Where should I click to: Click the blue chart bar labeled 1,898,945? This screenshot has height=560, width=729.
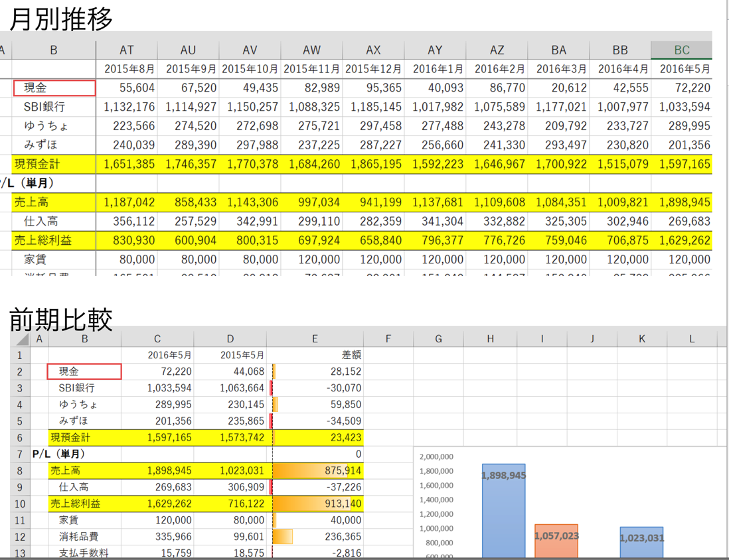503,510
